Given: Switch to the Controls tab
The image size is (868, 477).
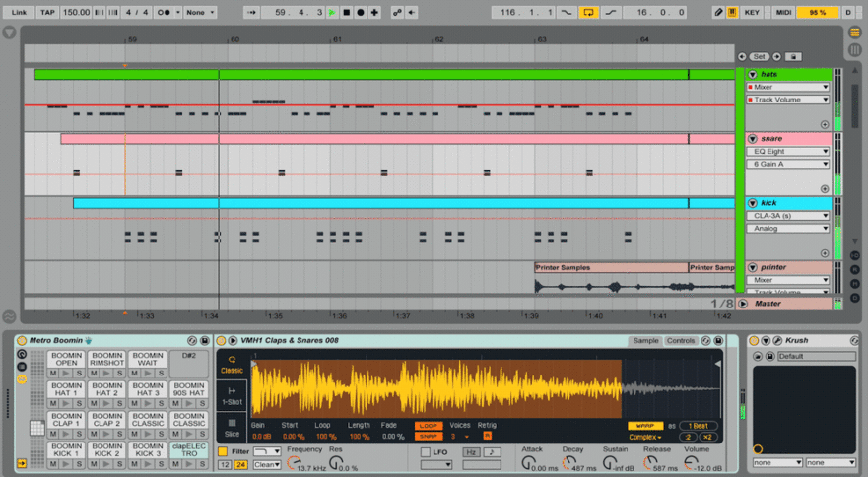Looking at the screenshot, I should point(681,341).
